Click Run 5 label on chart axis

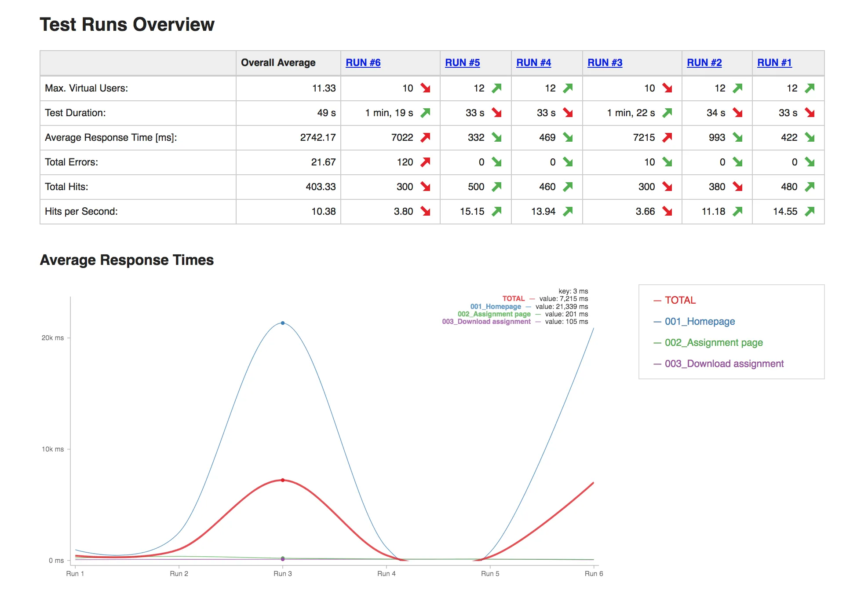tap(490, 573)
